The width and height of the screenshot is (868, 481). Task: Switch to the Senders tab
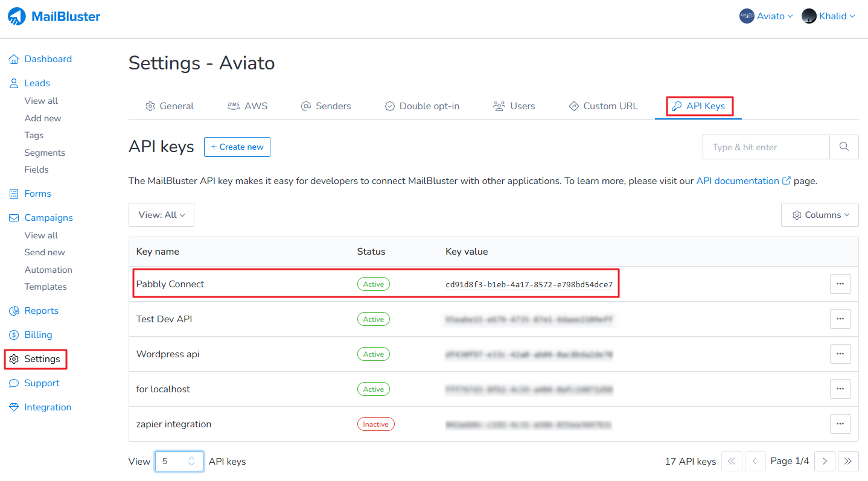pyautogui.click(x=326, y=106)
